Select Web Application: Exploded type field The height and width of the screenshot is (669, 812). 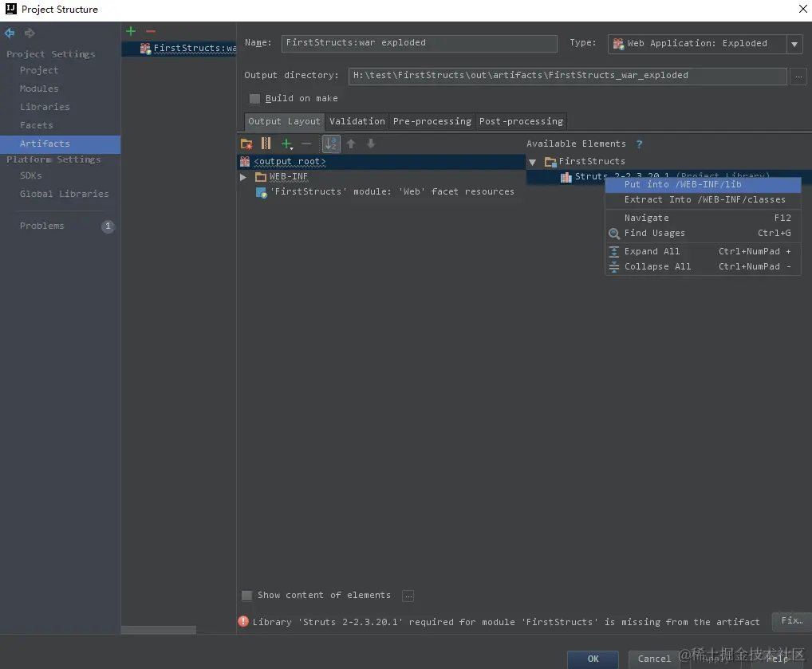(697, 44)
